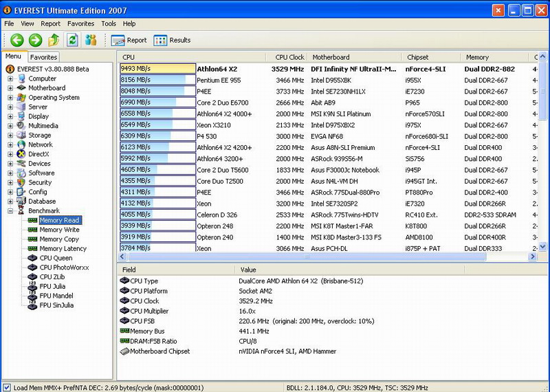Click the Config icon in tree
Viewport: 550px width, 392px height.
coord(21,192)
